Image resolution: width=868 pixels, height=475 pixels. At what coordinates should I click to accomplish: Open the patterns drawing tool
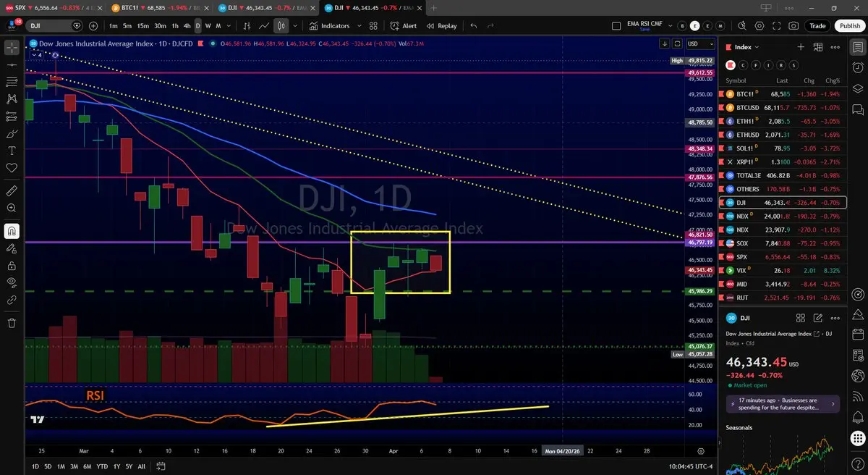pyautogui.click(x=12, y=99)
